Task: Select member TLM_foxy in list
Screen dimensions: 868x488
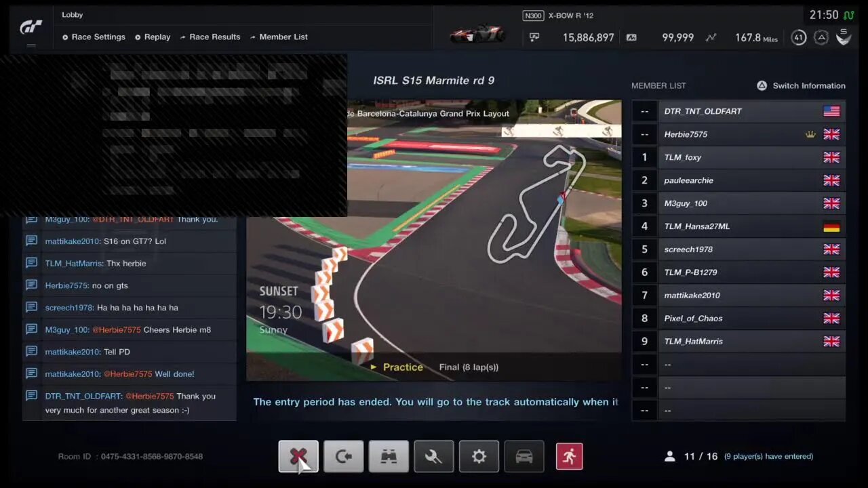Action: [x=738, y=157]
